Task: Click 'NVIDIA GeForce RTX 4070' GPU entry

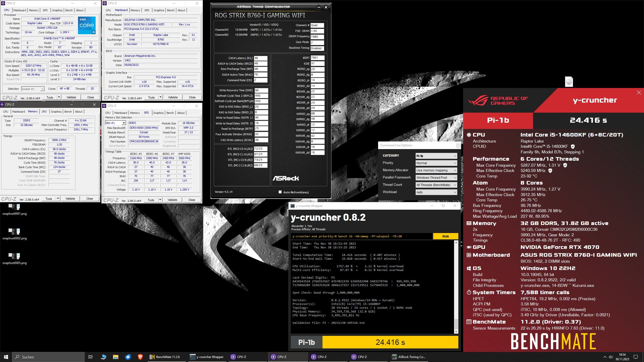Action: (560, 247)
